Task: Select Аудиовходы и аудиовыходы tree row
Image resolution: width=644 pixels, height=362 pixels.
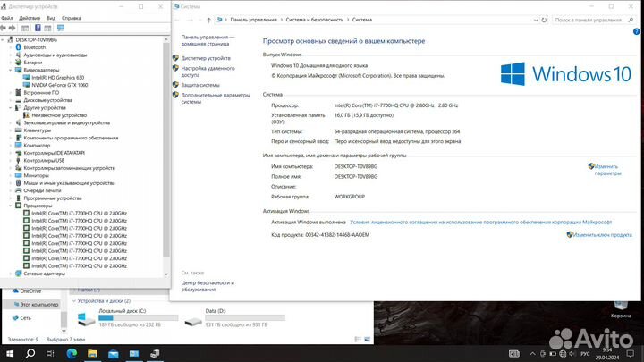Action: (x=55, y=55)
